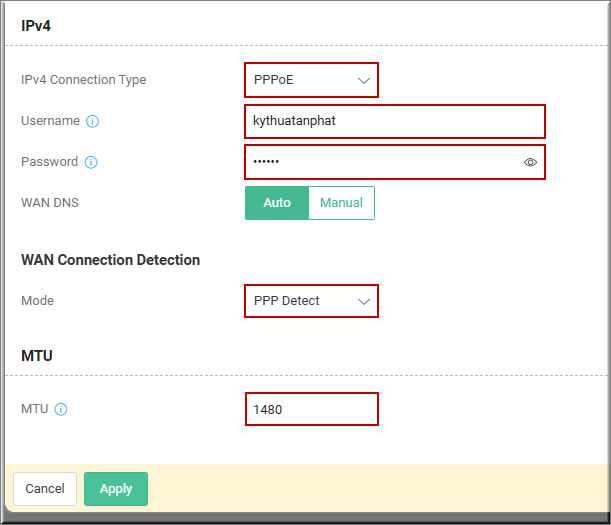Click the chevron arrow in PPPoE box

pyautogui.click(x=364, y=81)
